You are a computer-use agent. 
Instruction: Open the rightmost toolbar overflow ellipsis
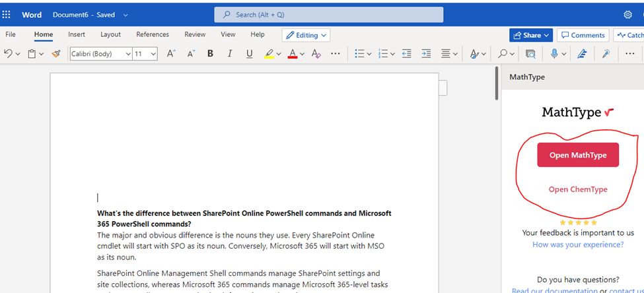click(x=629, y=53)
